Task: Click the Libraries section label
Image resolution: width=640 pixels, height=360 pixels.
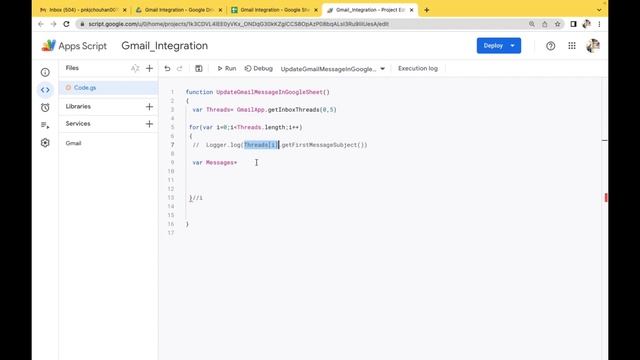Action: 78,107
